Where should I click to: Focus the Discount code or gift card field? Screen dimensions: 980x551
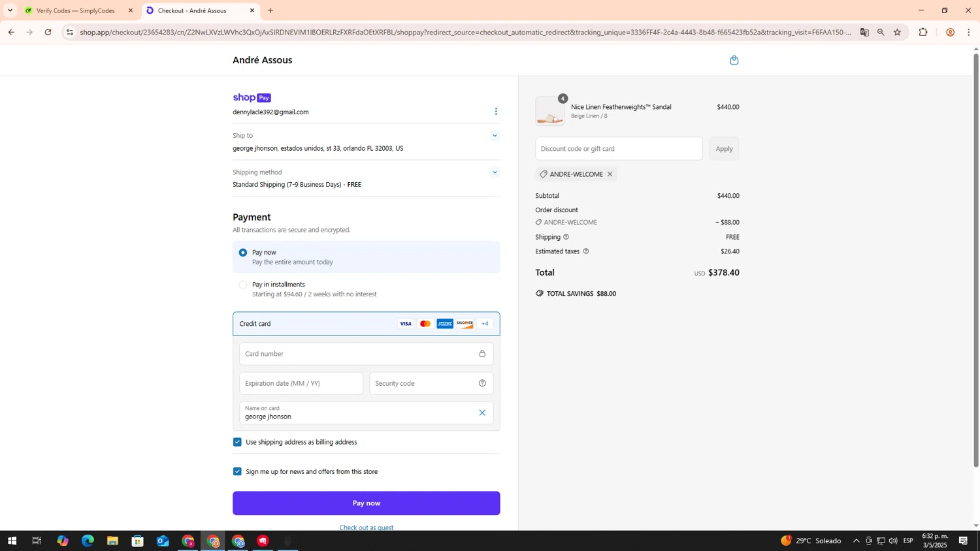(619, 149)
